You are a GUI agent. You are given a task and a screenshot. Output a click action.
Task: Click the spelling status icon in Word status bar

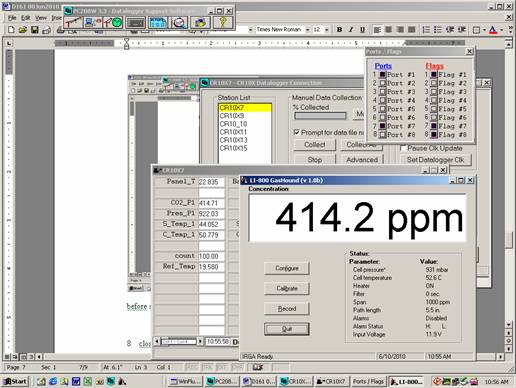[258, 367]
